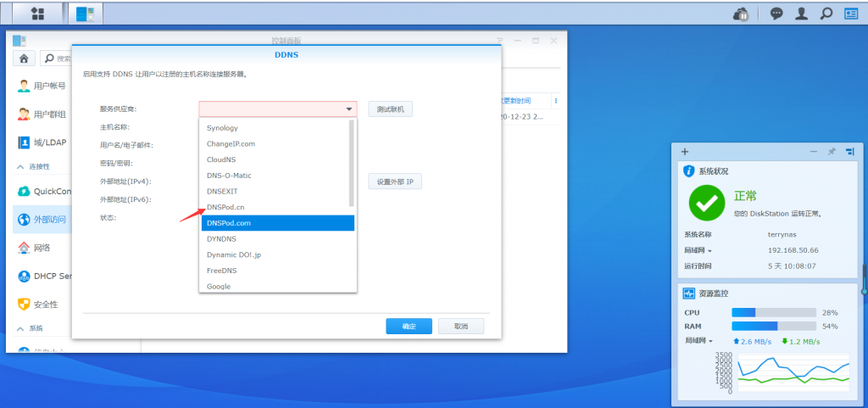
Task: Open 网络 in the sidebar
Action: [42, 248]
